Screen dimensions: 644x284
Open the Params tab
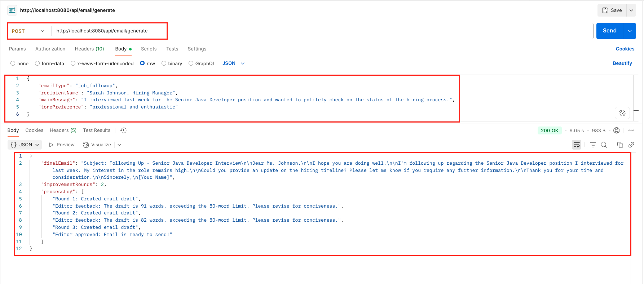[x=17, y=49]
